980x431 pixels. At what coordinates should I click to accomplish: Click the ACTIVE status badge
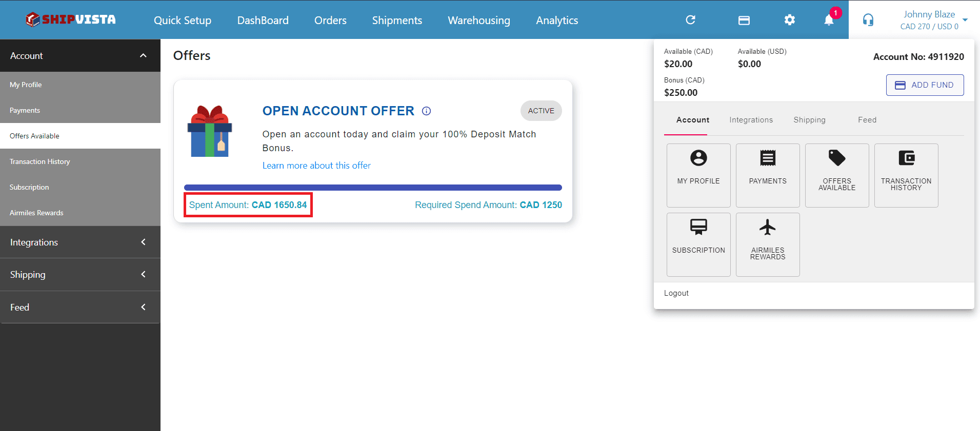click(541, 111)
